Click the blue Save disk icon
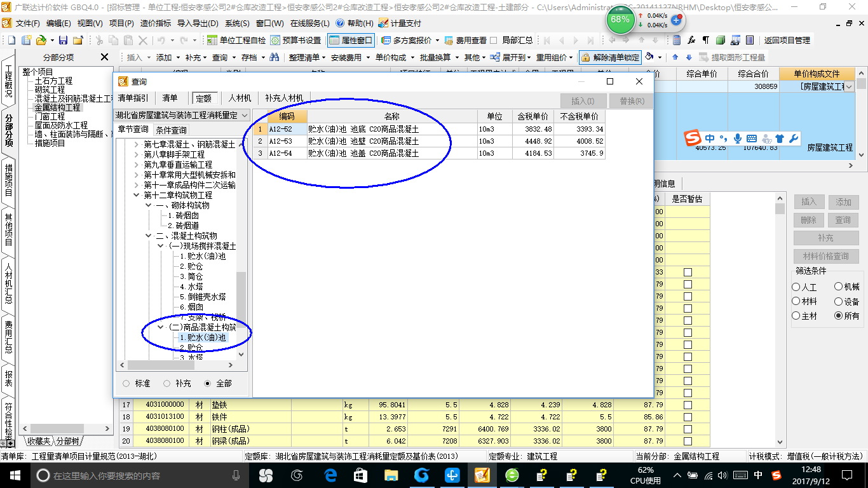Image resolution: width=868 pixels, height=488 pixels. (x=64, y=40)
